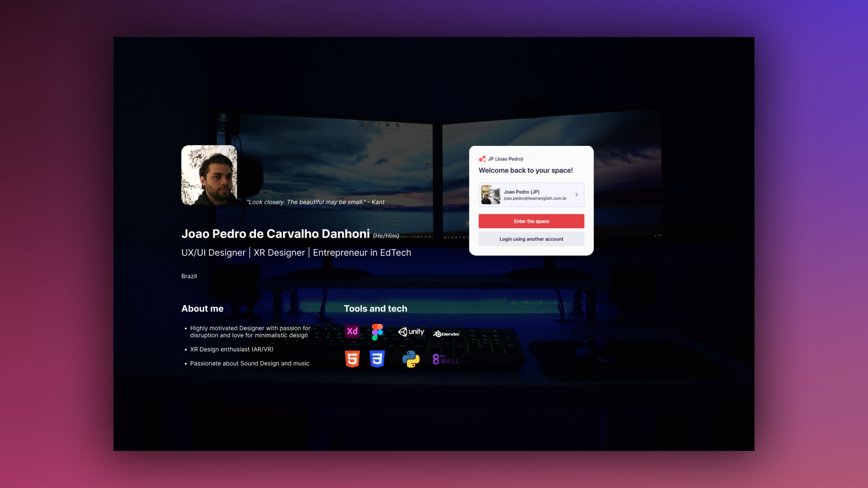Expand the Joao Pedro account chevron arrow
This screenshot has height=488, width=868.
click(x=576, y=195)
